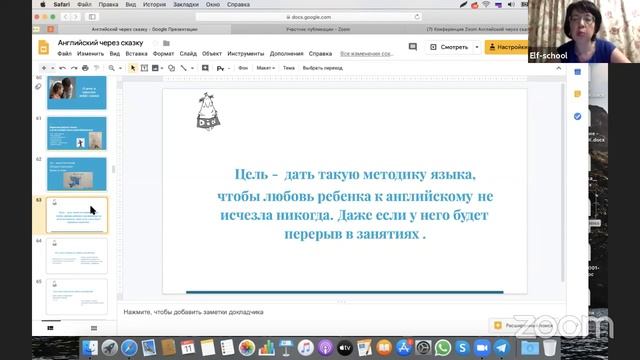Open История menu in macOS menu bar
The image size is (640, 360).
154,4
